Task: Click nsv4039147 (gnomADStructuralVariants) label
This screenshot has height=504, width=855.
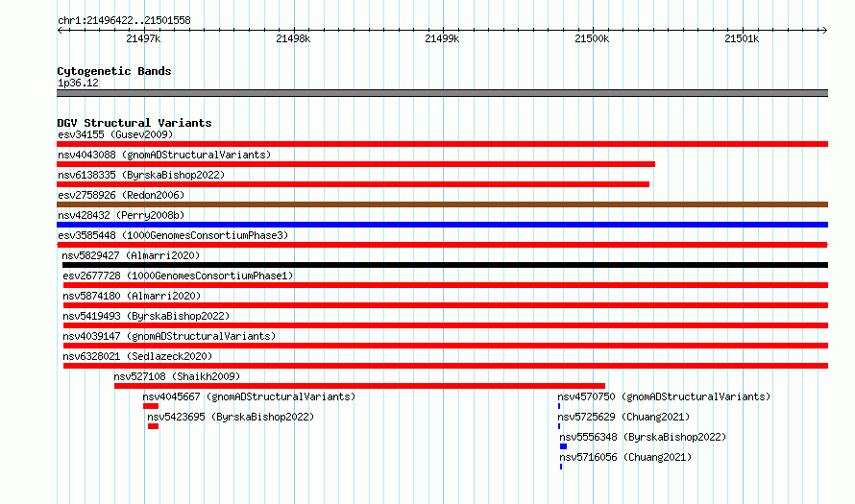Action: 169,336
